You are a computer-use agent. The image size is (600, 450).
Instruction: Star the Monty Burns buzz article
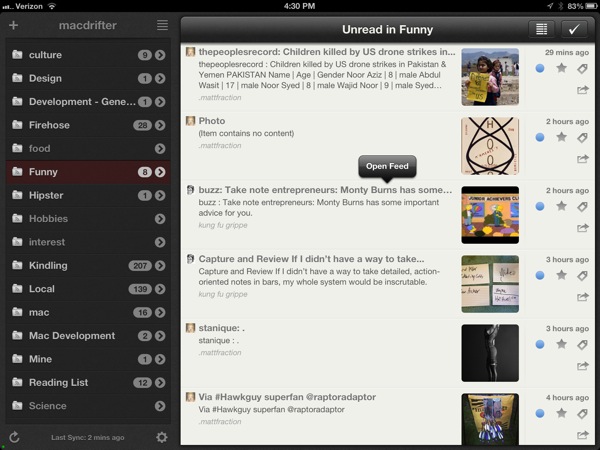click(561, 206)
